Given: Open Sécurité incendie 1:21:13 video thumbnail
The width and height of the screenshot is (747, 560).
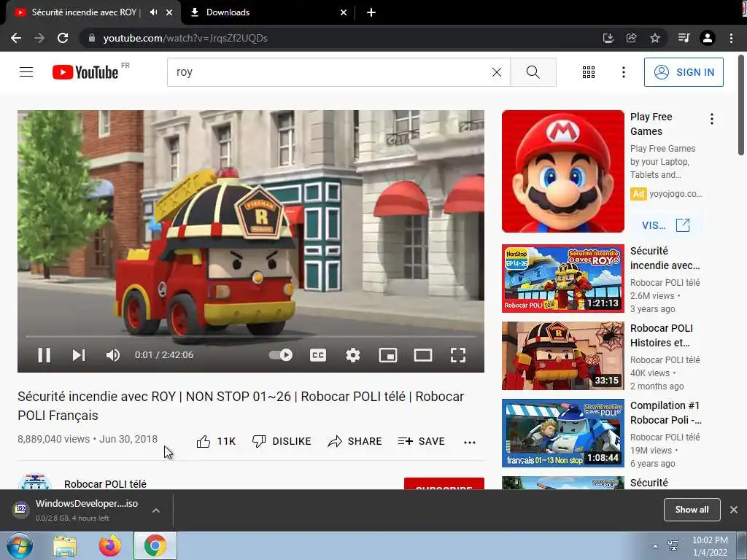Looking at the screenshot, I should click(x=562, y=279).
